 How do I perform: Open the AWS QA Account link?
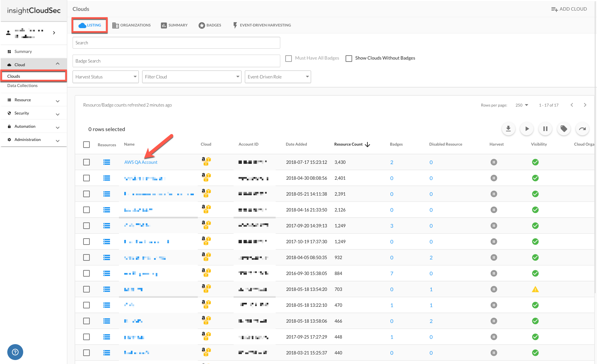click(141, 162)
